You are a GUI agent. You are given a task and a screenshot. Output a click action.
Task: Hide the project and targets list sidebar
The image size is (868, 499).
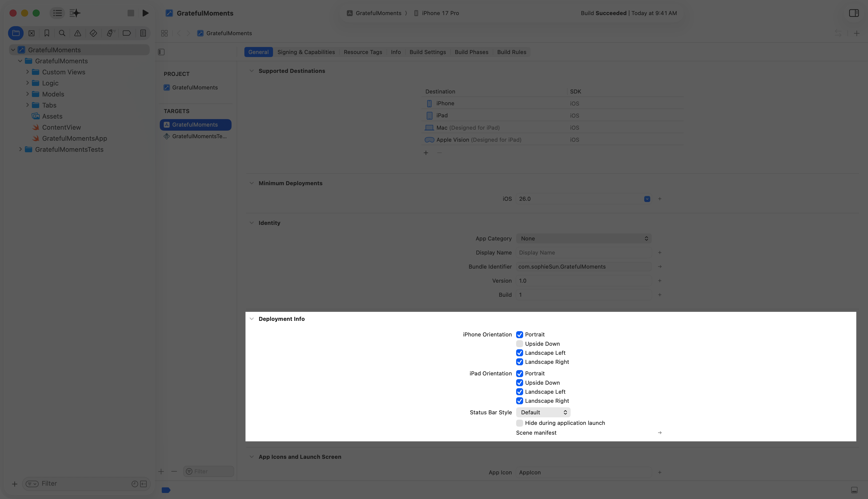161,52
